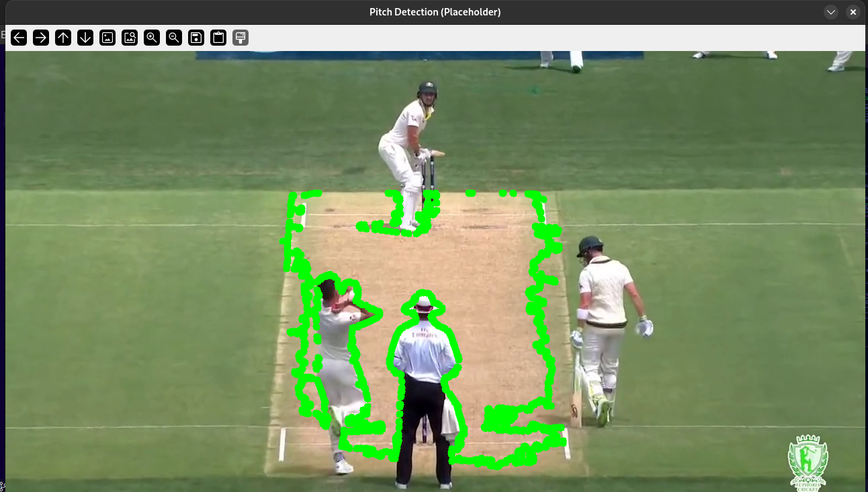
Task: Zoom in using magnifier plus icon
Action: (152, 38)
